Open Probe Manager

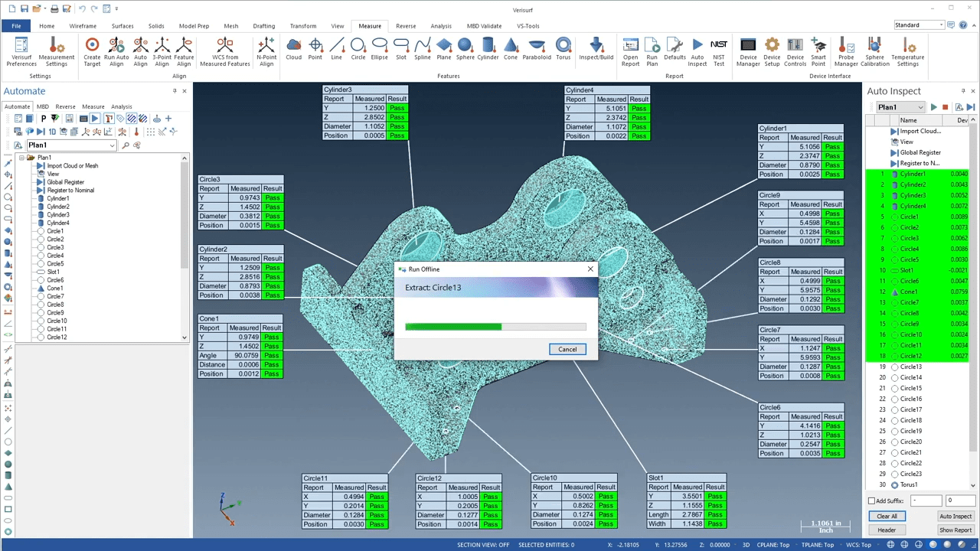[846, 51]
